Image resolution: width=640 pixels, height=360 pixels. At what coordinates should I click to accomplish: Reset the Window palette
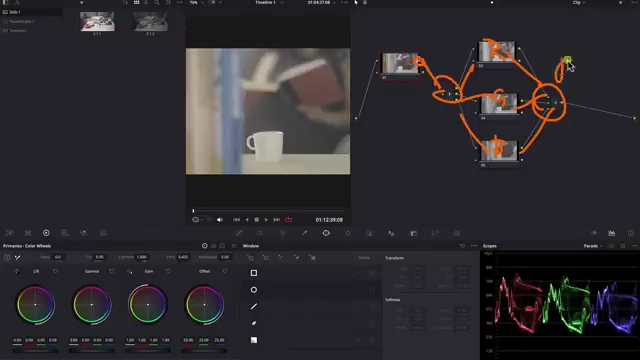coord(462,246)
